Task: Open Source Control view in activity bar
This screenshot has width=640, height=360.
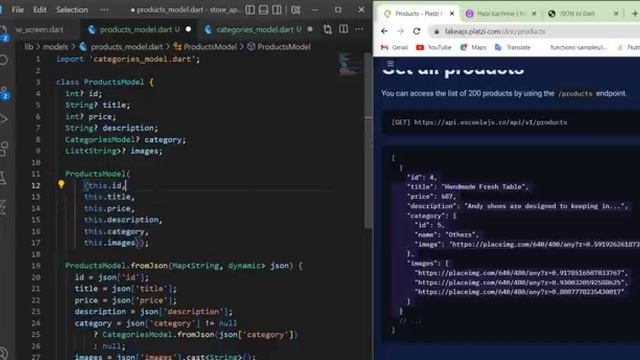Action: tap(4, 92)
